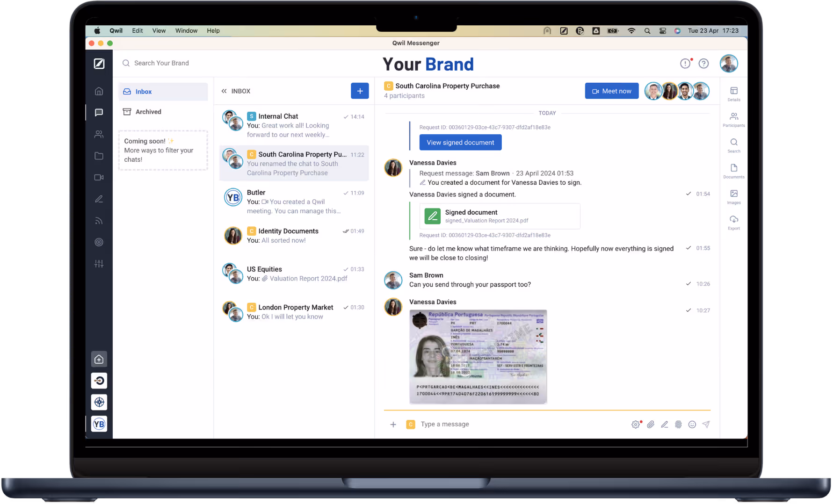Open the Sign pen icon in sidebar
Image resolution: width=833 pixels, height=504 pixels.
tap(99, 199)
